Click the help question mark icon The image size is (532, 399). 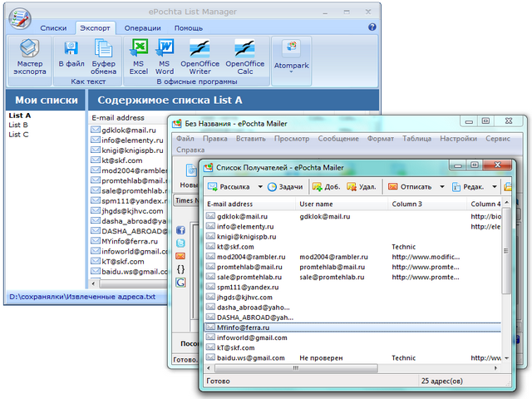click(x=372, y=27)
